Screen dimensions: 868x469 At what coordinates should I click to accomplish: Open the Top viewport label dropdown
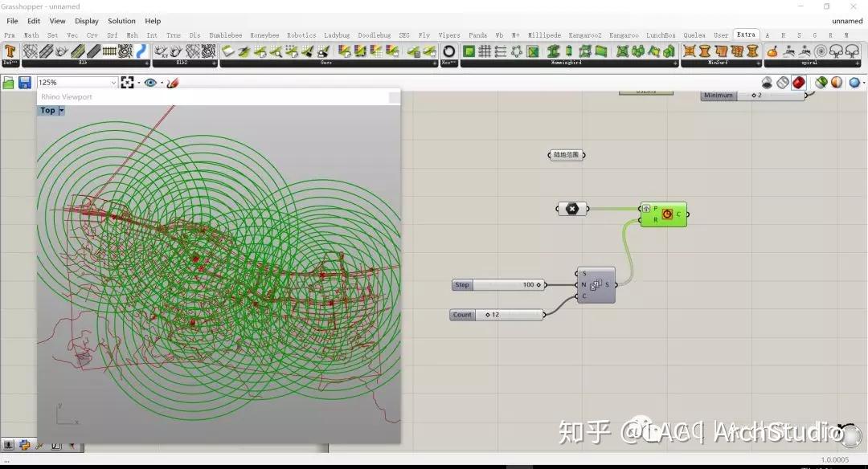(x=51, y=110)
